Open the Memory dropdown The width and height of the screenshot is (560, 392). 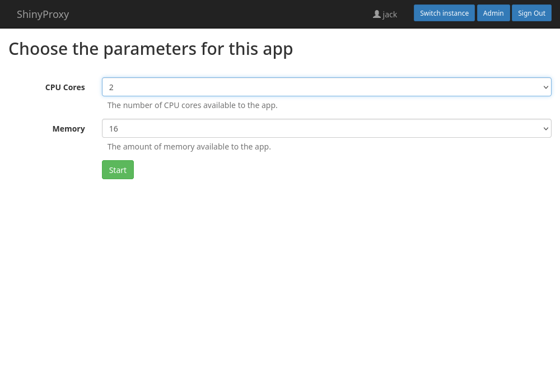(326, 129)
